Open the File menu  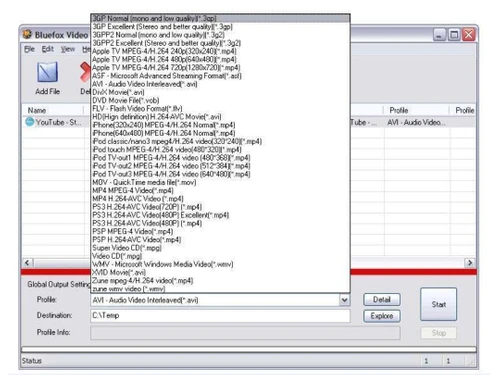[29, 49]
